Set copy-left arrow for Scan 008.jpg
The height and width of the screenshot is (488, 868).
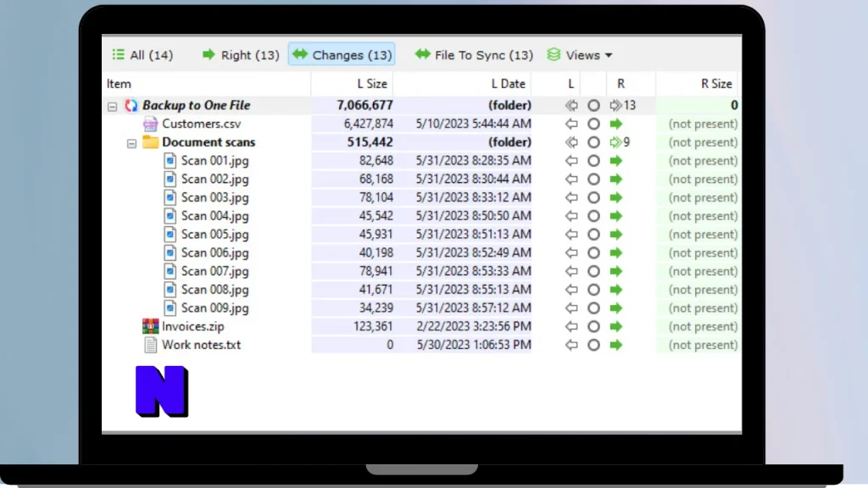point(571,290)
